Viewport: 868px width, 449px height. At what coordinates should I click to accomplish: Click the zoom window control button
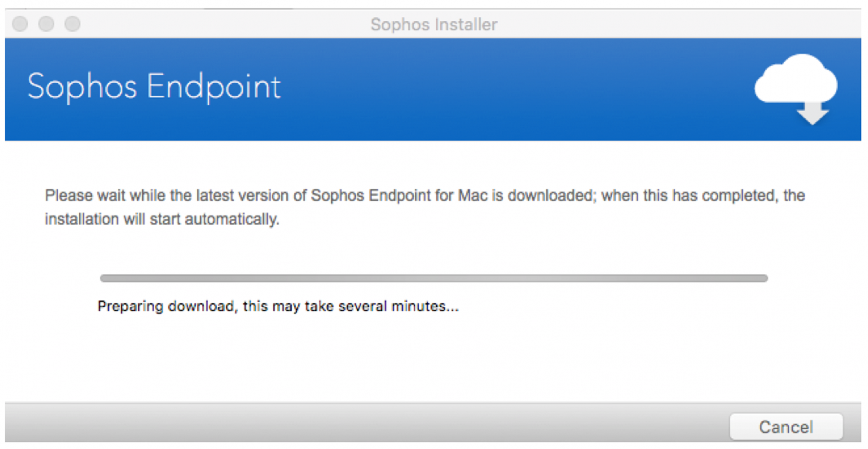73,24
